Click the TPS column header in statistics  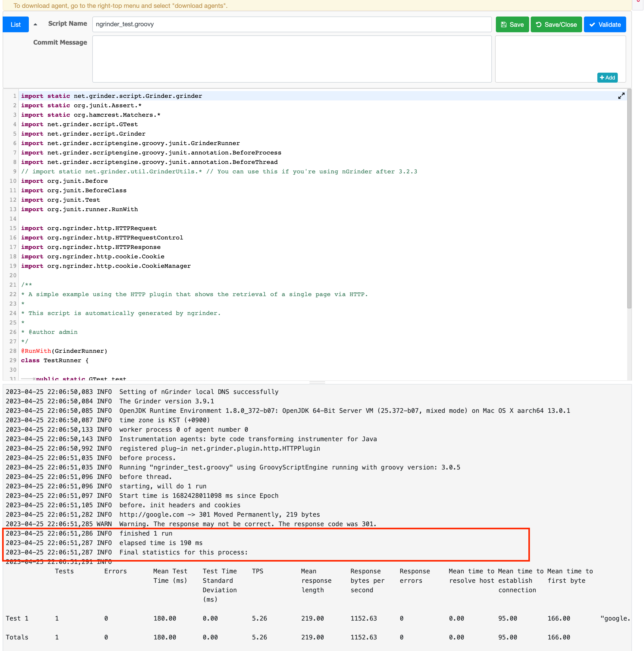pyautogui.click(x=257, y=571)
